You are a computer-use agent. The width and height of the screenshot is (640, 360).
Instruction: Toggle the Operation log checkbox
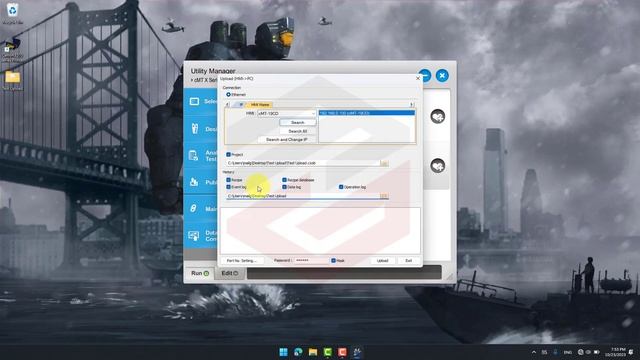[341, 187]
